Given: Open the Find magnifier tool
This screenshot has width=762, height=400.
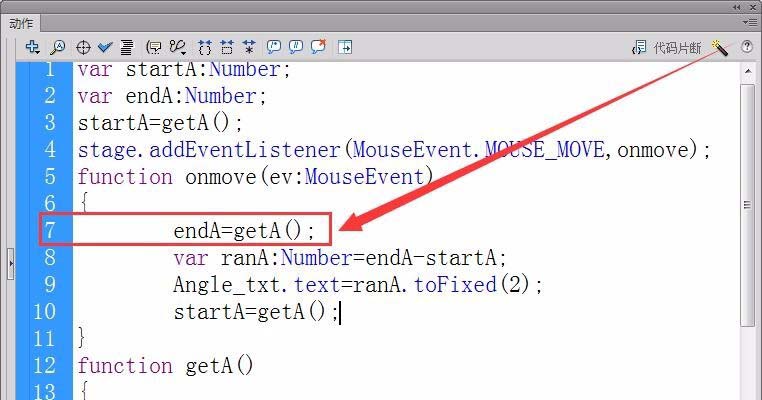Looking at the screenshot, I should 58,47.
